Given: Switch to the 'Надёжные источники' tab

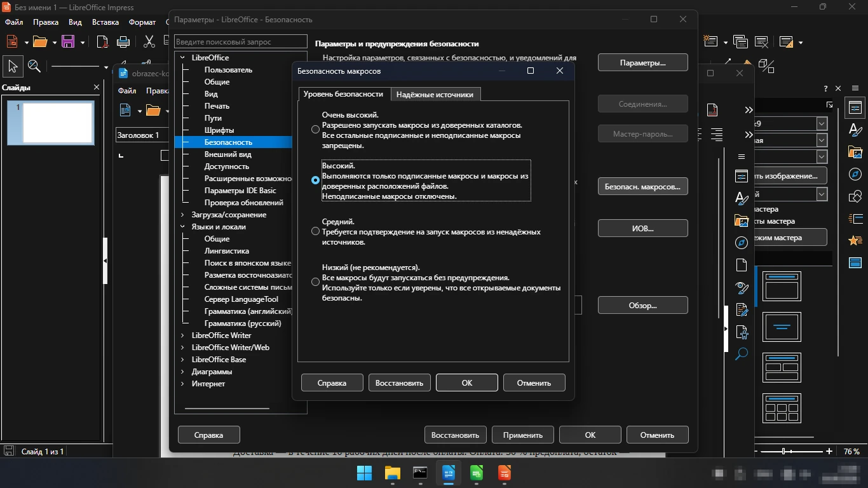Looking at the screenshot, I should coord(435,94).
